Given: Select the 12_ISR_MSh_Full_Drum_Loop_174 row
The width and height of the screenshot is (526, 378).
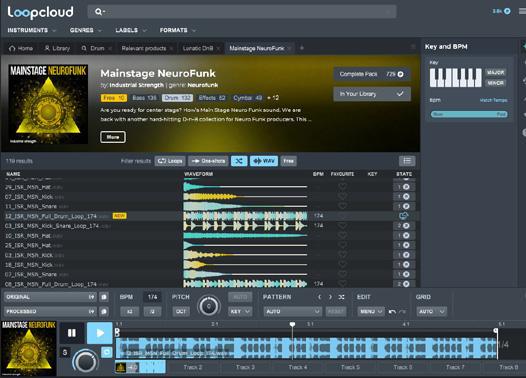Looking at the screenshot, I should (x=210, y=216).
